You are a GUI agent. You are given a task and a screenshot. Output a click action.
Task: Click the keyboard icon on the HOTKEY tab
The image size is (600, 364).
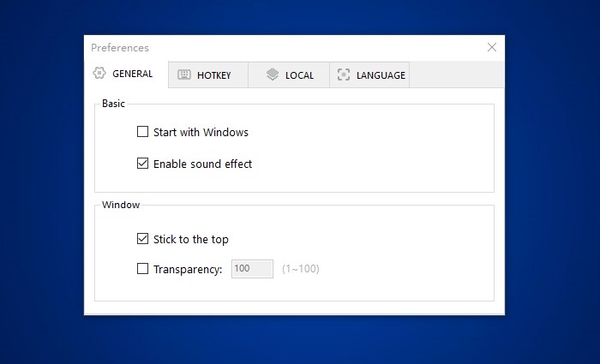point(184,75)
